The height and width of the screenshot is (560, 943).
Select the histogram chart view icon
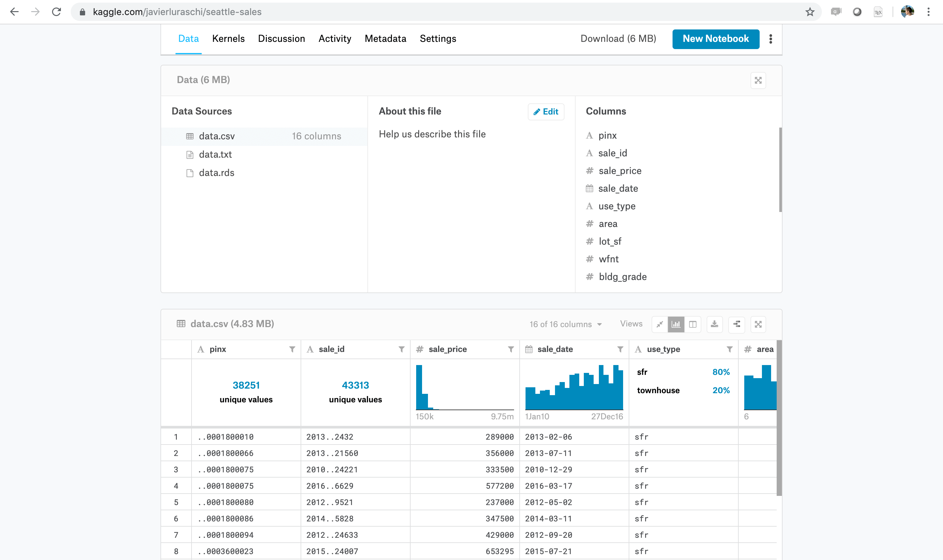[x=676, y=324]
